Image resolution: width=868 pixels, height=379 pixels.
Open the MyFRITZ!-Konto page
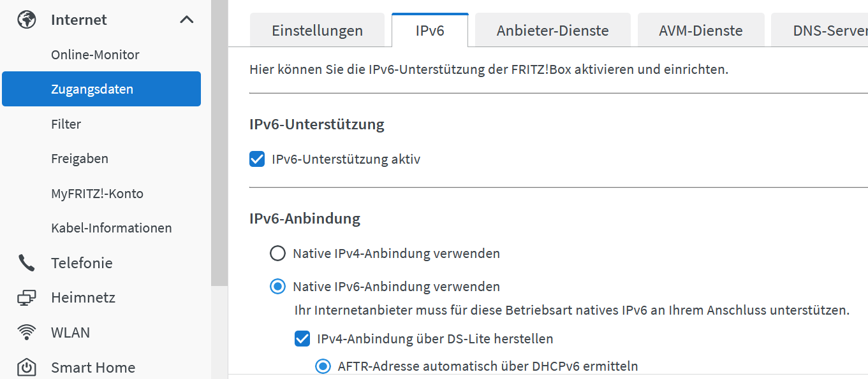coord(97,194)
